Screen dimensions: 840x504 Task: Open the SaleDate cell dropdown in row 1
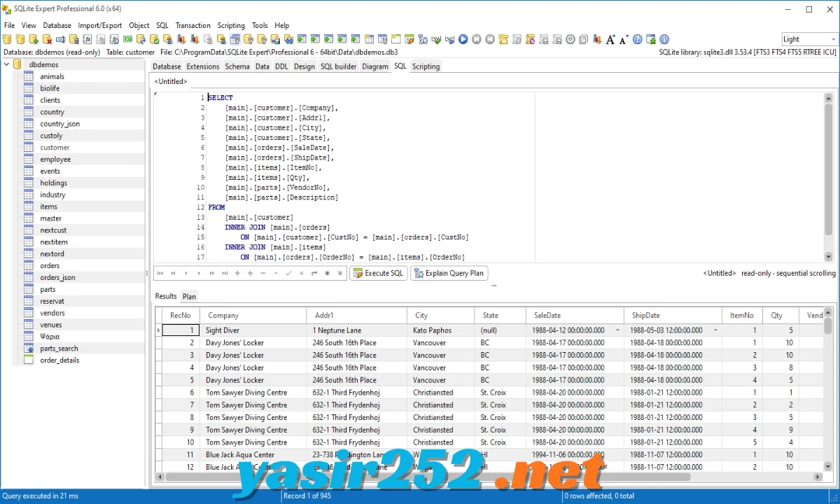coord(617,330)
